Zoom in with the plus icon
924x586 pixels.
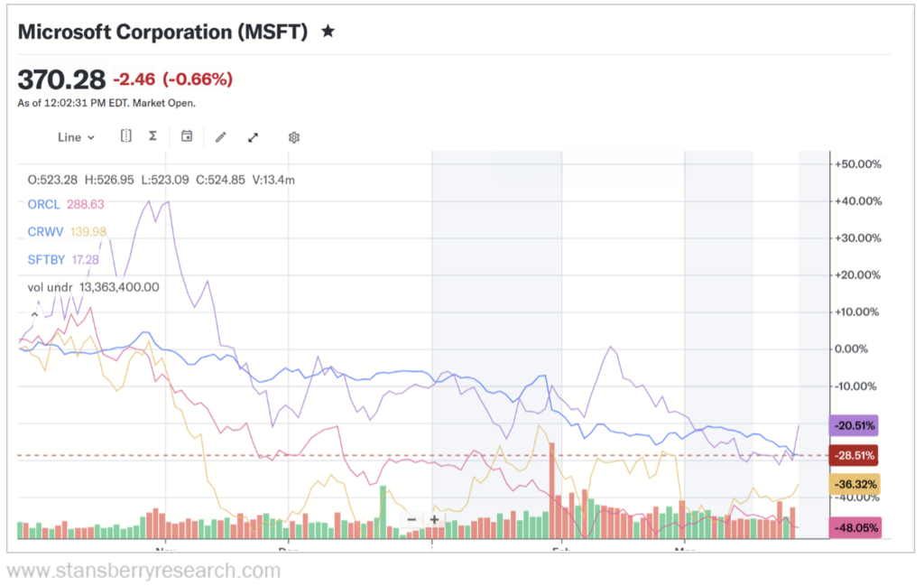(434, 521)
